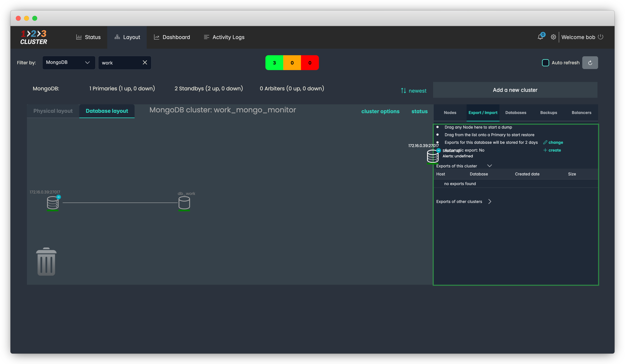This screenshot has width=625, height=364.
Task: Switch to the Physical layout tab
Action: pyautogui.click(x=53, y=111)
